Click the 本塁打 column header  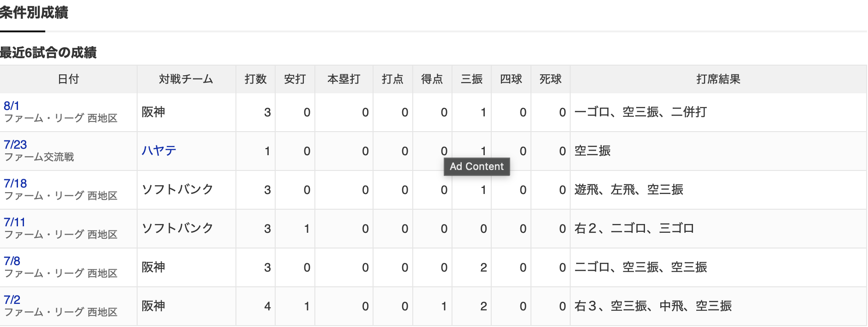(344, 79)
